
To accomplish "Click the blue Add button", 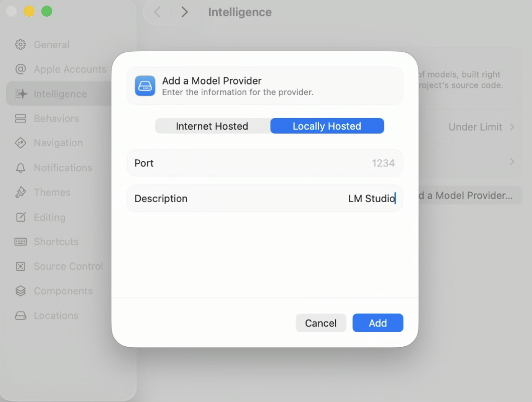I will (378, 323).
